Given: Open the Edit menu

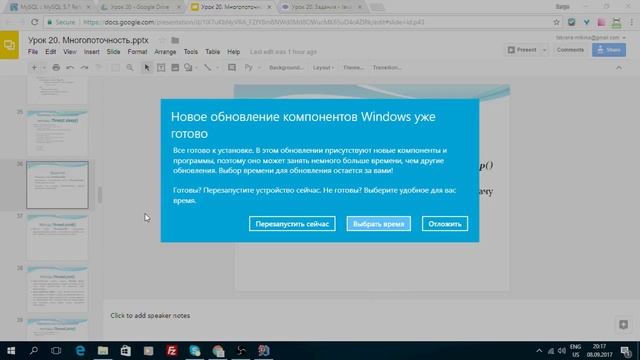Looking at the screenshot, I should (51, 52).
